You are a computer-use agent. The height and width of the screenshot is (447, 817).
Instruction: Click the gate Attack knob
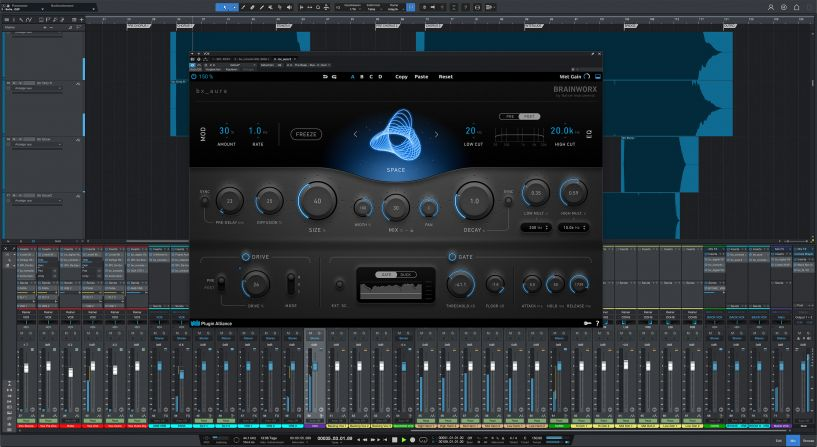pos(531,284)
